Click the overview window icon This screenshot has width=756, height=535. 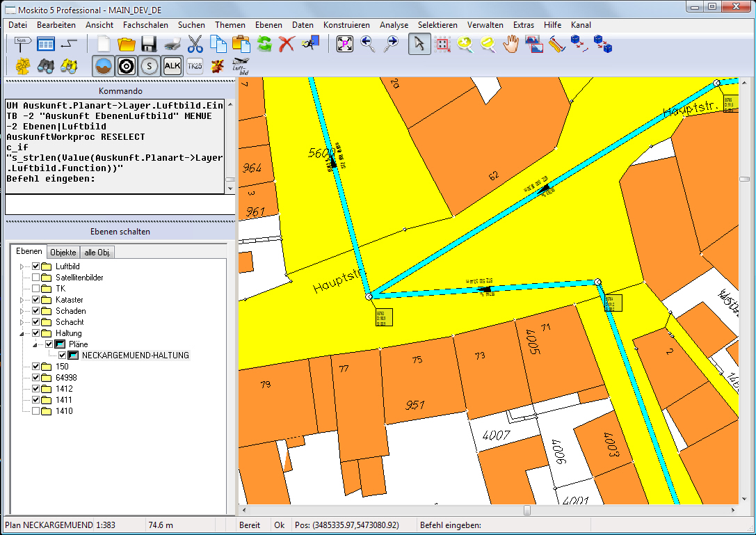[534, 45]
